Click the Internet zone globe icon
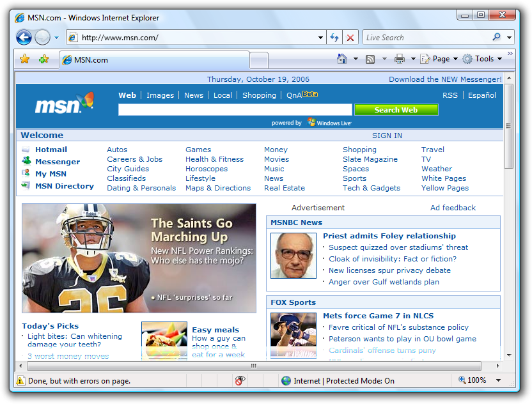 (286, 380)
